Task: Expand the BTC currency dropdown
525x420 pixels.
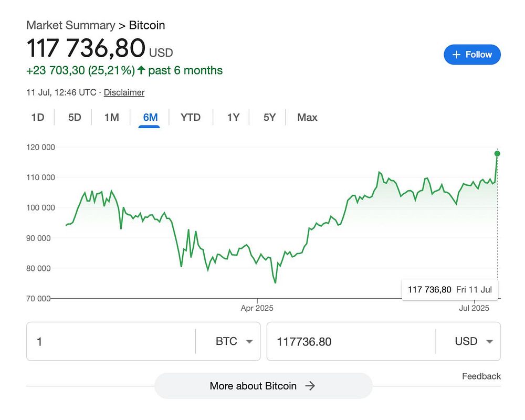Action: pyautogui.click(x=234, y=341)
